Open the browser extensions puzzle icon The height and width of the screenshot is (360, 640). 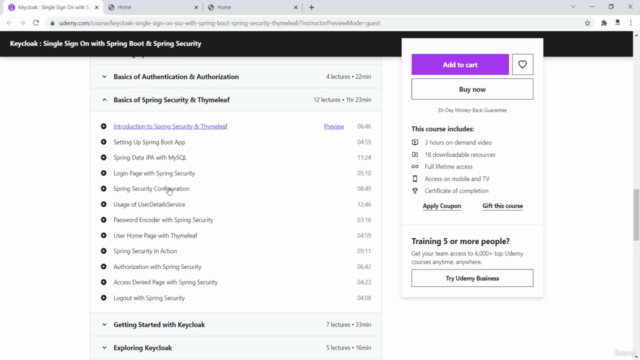point(604,23)
